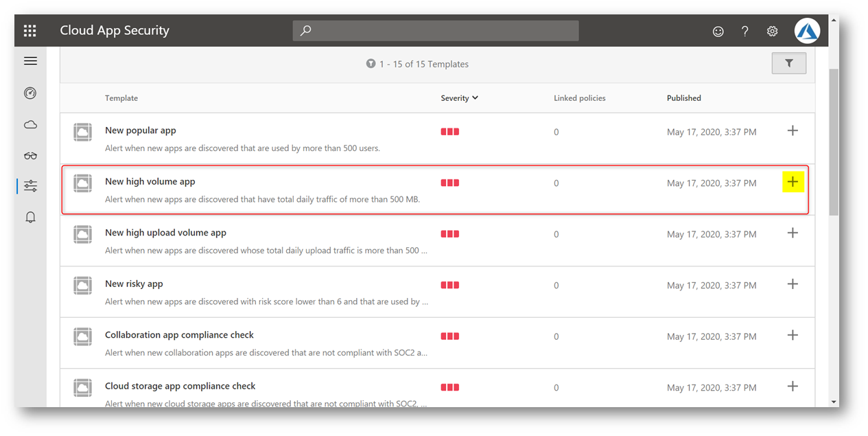Viewport: 868px width, 436px height.
Task: Click Cloud storage app compliance template icon
Action: point(83,388)
